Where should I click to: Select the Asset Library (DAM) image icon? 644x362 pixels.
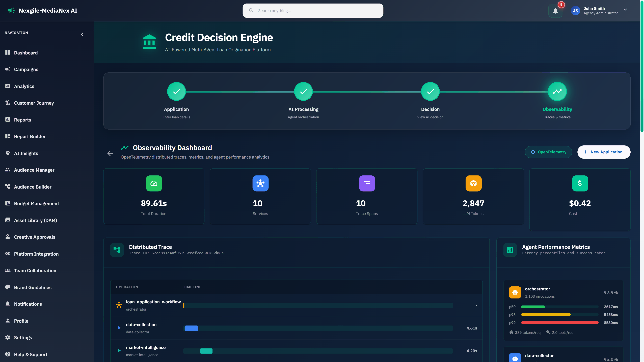click(x=8, y=220)
